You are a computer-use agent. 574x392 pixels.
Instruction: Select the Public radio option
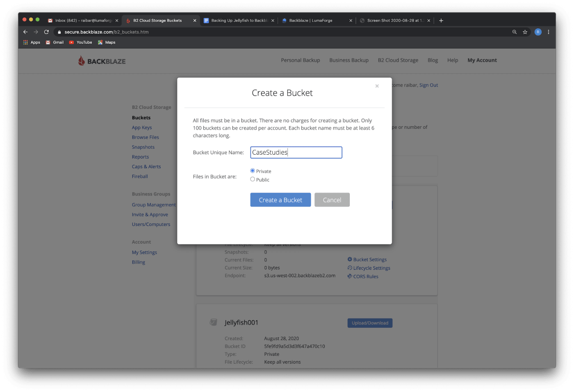[253, 179]
